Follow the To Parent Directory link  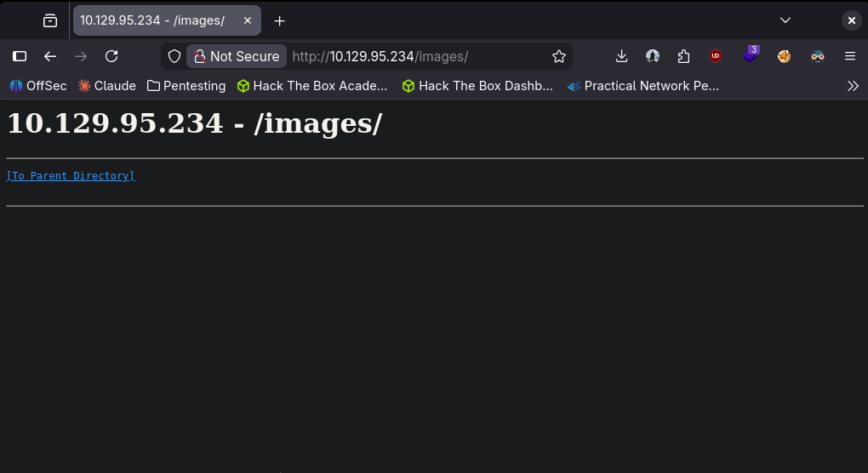[x=71, y=176]
